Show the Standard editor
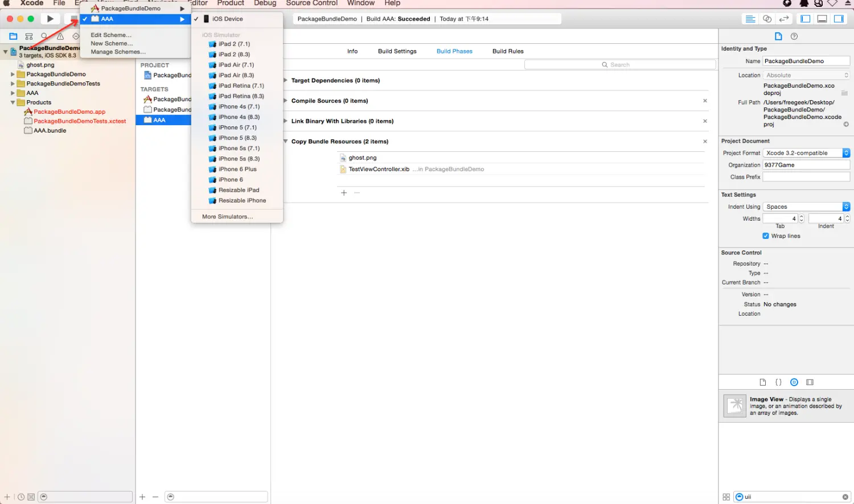Screen dimensions: 854x504 click(750, 19)
